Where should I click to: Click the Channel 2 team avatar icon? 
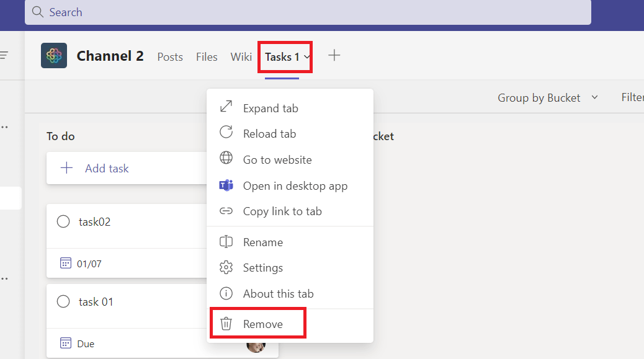tap(54, 55)
